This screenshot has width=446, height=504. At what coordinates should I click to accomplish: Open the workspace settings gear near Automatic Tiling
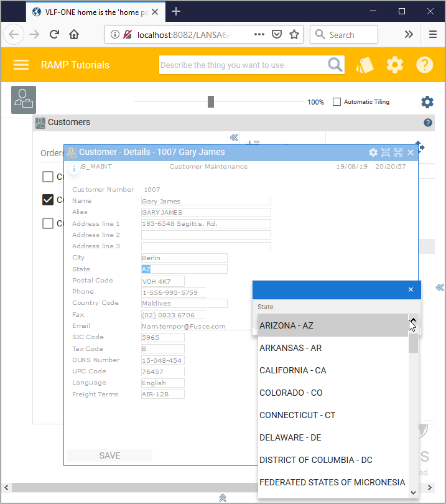coord(427,102)
